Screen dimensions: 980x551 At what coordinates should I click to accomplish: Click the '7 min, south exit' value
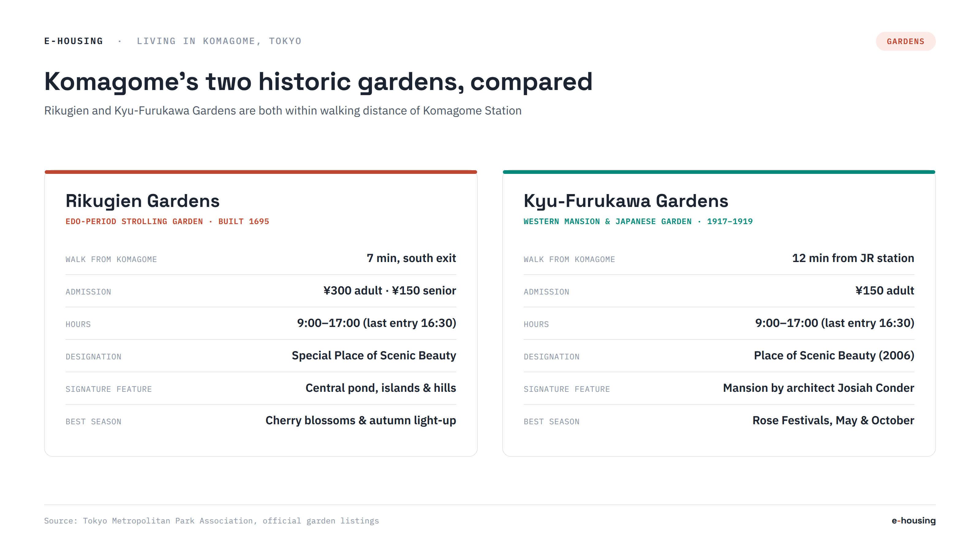click(x=411, y=258)
